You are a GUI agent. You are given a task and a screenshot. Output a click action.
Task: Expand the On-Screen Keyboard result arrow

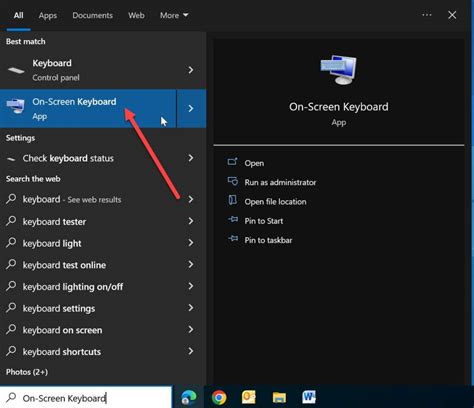[191, 108]
